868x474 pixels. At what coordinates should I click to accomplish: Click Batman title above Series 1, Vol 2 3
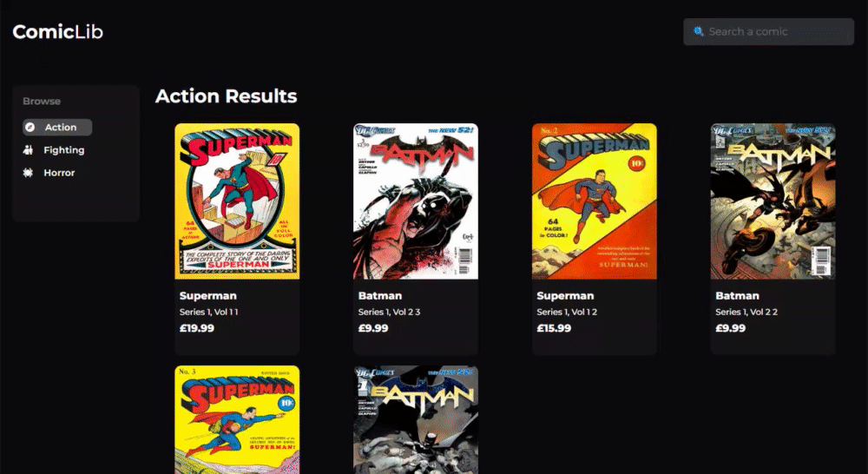[380, 296]
